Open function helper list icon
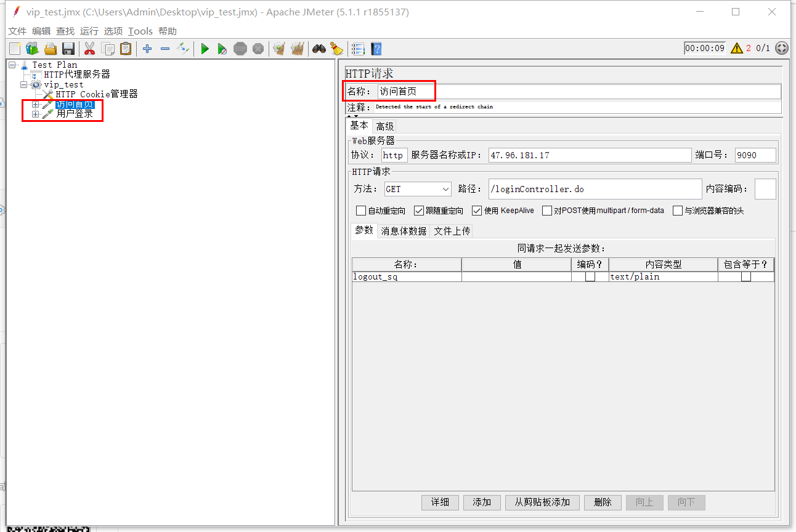The width and height of the screenshot is (796, 532). pos(358,49)
